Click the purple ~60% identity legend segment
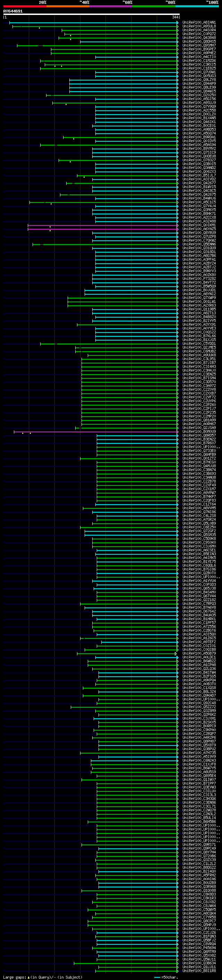 pos(111,6)
